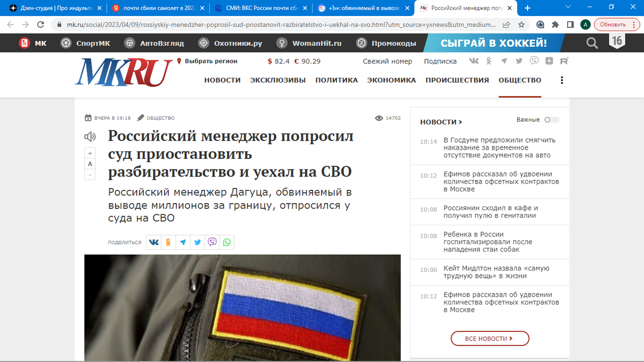Share article on VK icon
The width and height of the screenshot is (644, 362).
[154, 242]
